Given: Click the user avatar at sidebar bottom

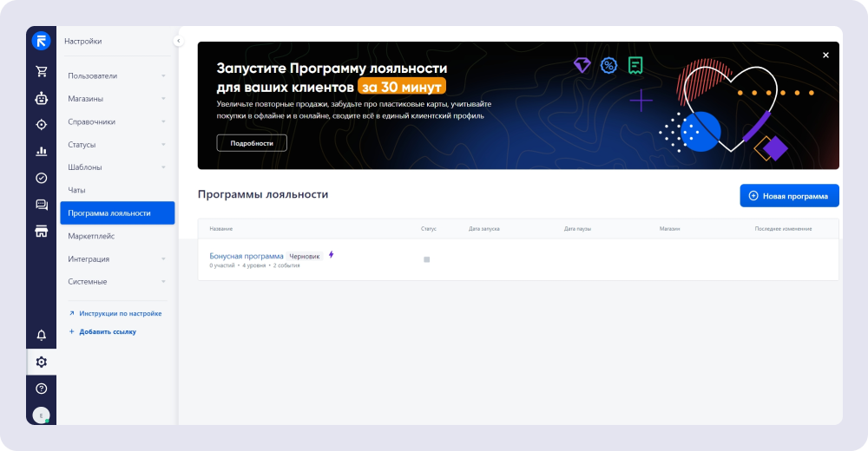Looking at the screenshot, I should 41,415.
